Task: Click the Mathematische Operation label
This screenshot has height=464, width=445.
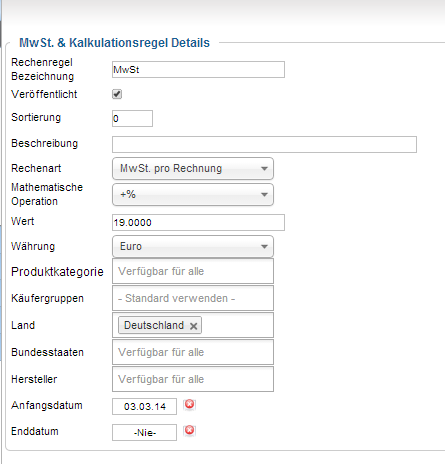Action: tap(47, 194)
